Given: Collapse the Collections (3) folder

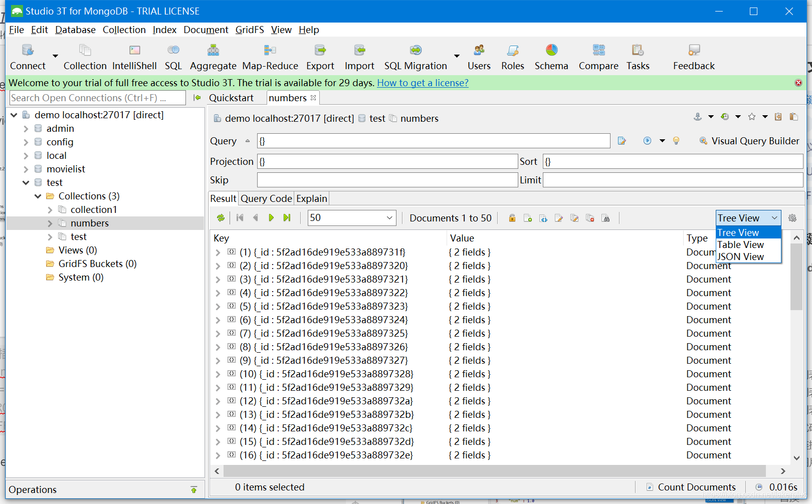Looking at the screenshot, I should click(38, 196).
